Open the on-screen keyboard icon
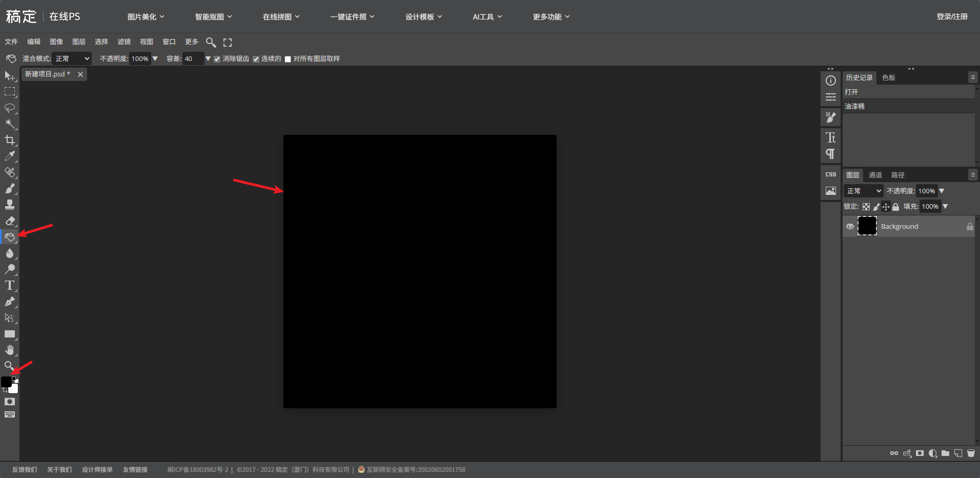Image resolution: width=980 pixels, height=478 pixels. [10, 414]
